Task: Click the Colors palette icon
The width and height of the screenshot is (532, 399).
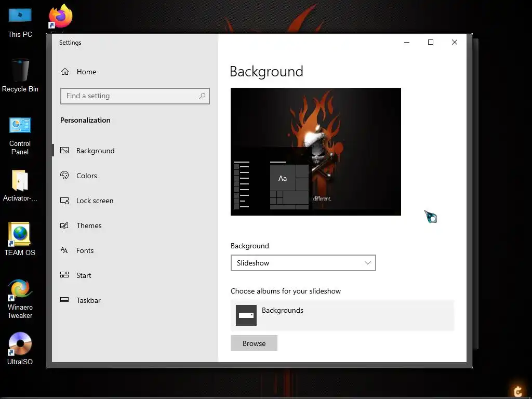Action: pyautogui.click(x=64, y=175)
